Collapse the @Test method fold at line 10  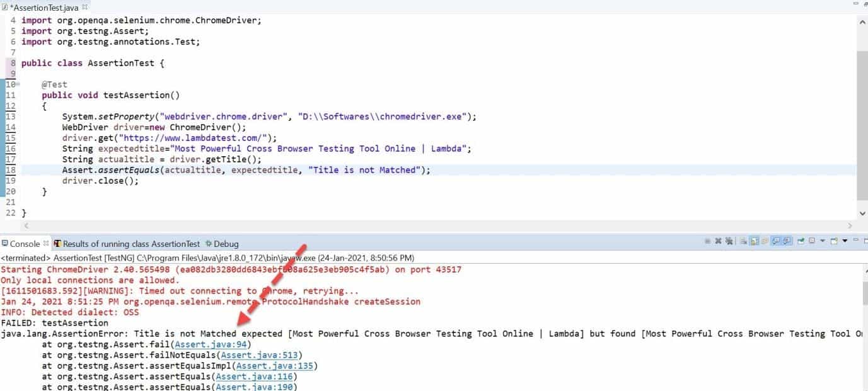click(x=18, y=84)
